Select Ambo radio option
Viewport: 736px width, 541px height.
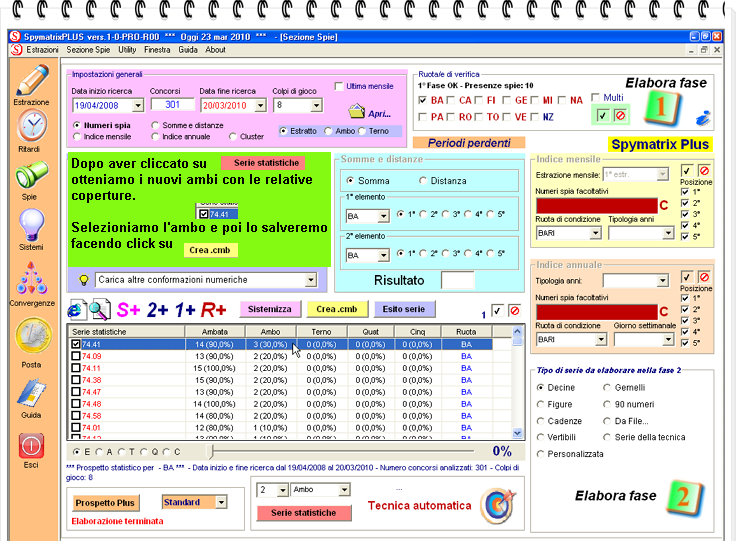coord(328,131)
